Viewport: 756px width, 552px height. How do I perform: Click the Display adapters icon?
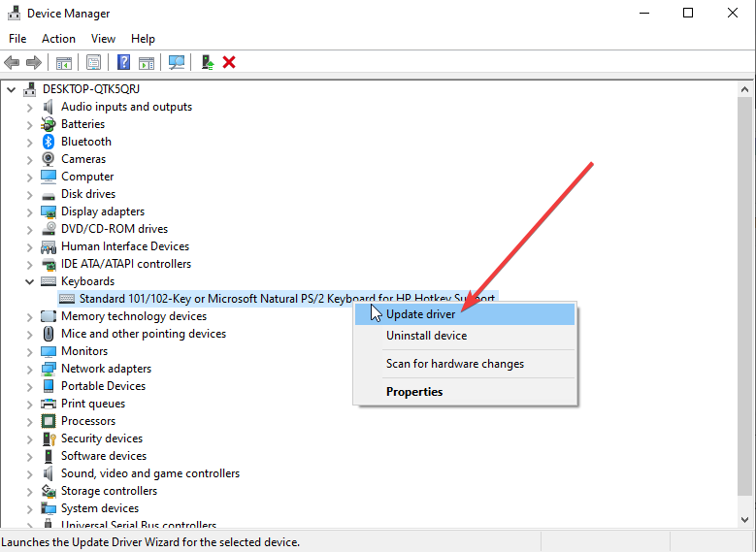pos(49,211)
